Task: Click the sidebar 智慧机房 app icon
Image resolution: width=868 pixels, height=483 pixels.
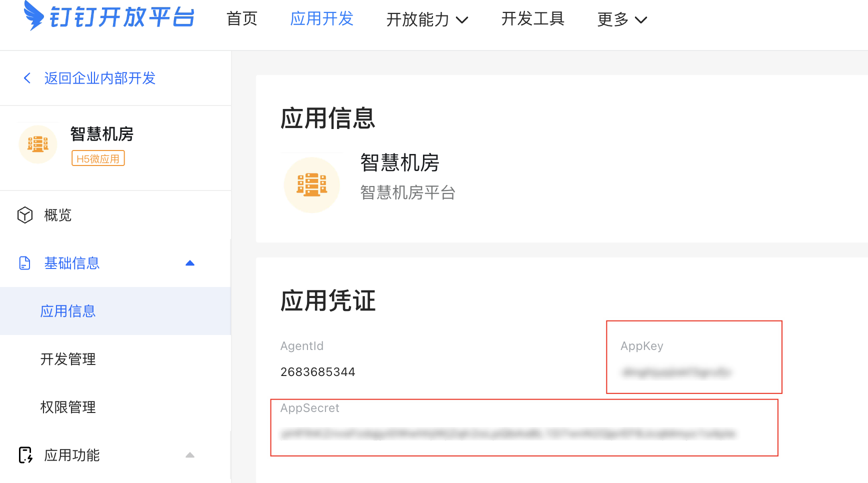Action: click(x=38, y=144)
